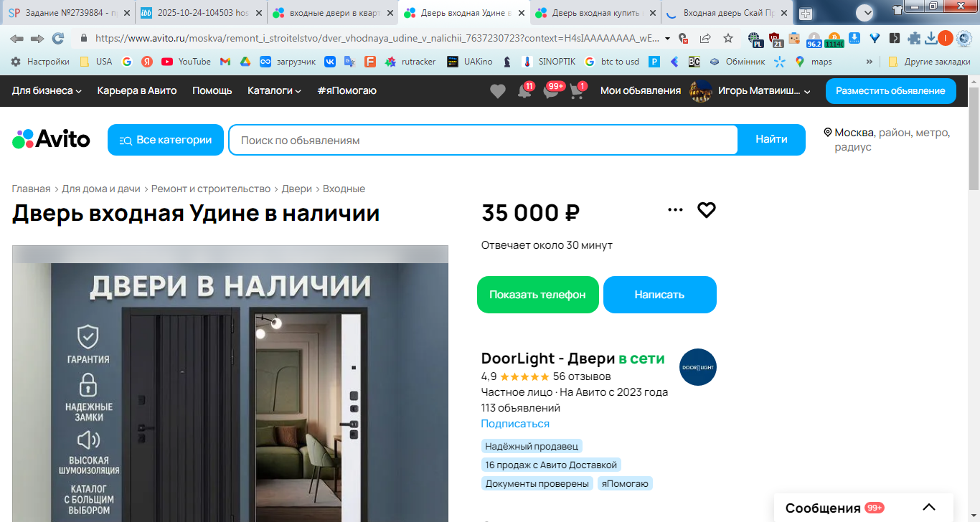The width and height of the screenshot is (980, 522).
Task: Expand the Для бизнеса dropdown
Action: (47, 90)
